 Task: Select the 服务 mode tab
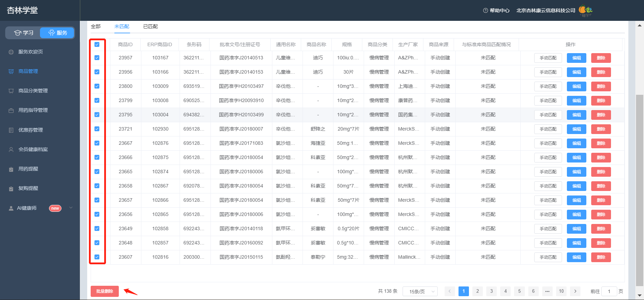point(57,33)
